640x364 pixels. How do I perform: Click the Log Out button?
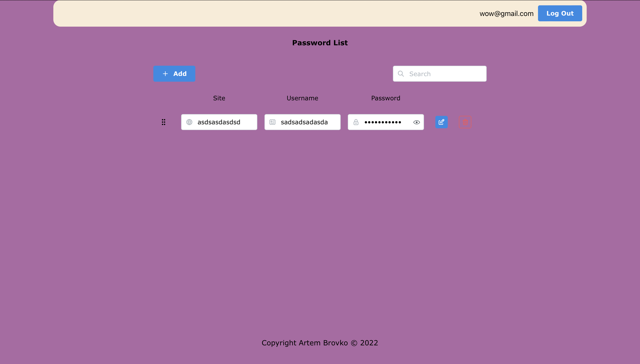coord(560,13)
